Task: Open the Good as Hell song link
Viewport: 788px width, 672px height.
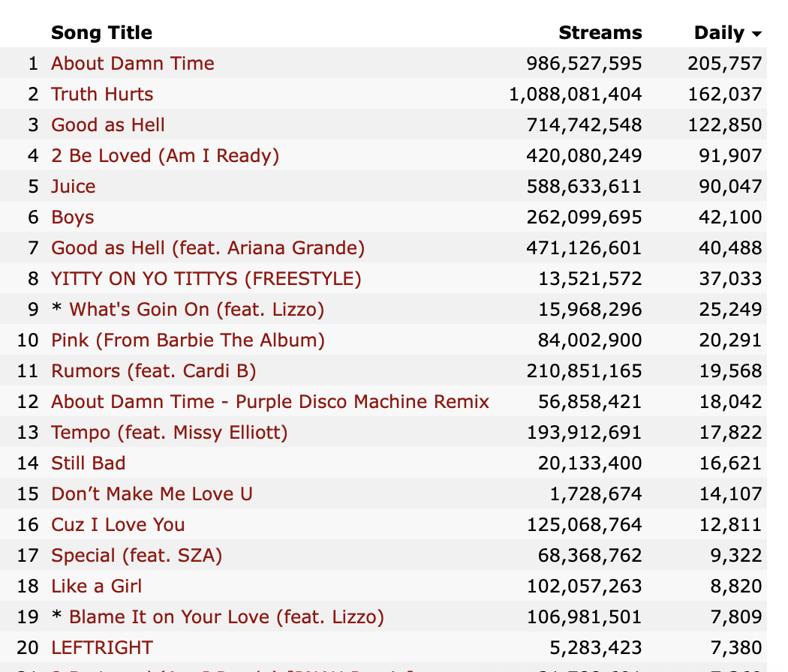Action: tap(108, 124)
